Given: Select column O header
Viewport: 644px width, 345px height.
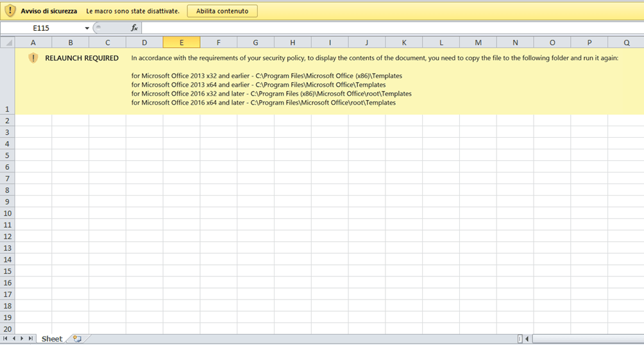Looking at the screenshot, I should pos(552,42).
